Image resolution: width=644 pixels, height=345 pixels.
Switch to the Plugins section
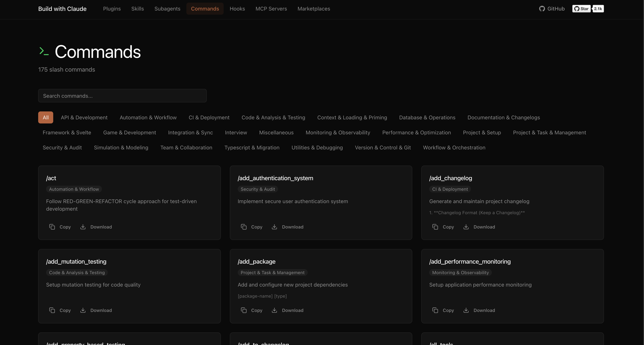(x=112, y=8)
